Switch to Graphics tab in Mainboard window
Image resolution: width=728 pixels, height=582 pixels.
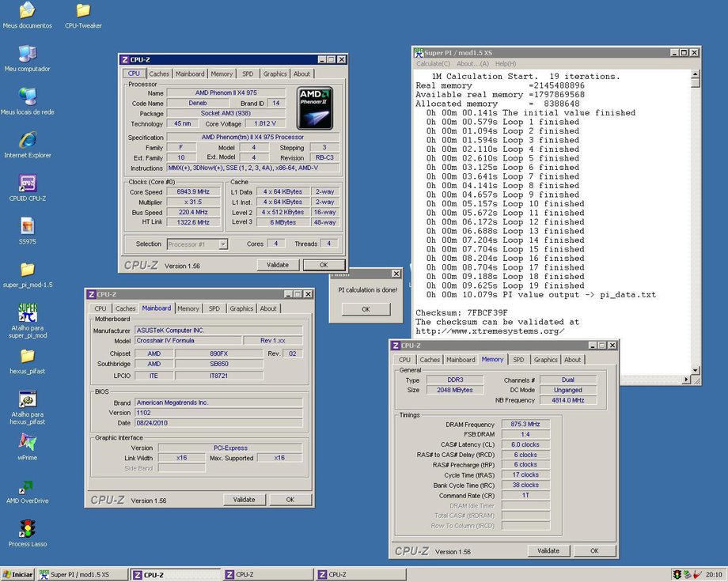click(241, 308)
